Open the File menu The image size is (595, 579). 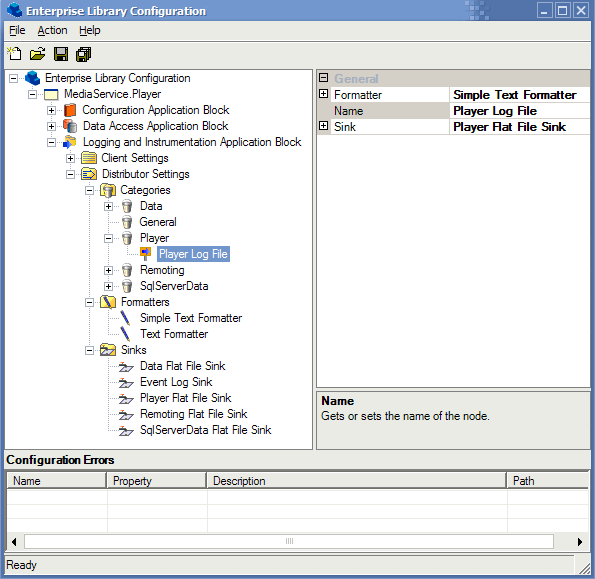coord(17,30)
